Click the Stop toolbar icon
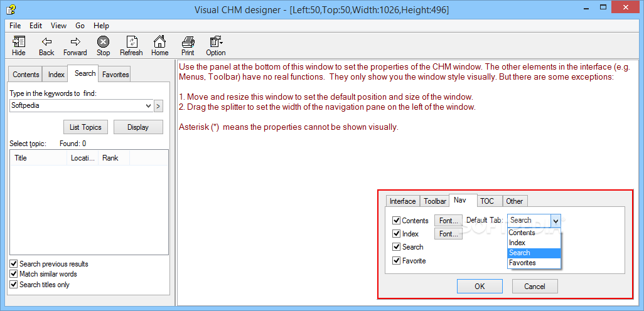The image size is (644, 311). click(103, 42)
